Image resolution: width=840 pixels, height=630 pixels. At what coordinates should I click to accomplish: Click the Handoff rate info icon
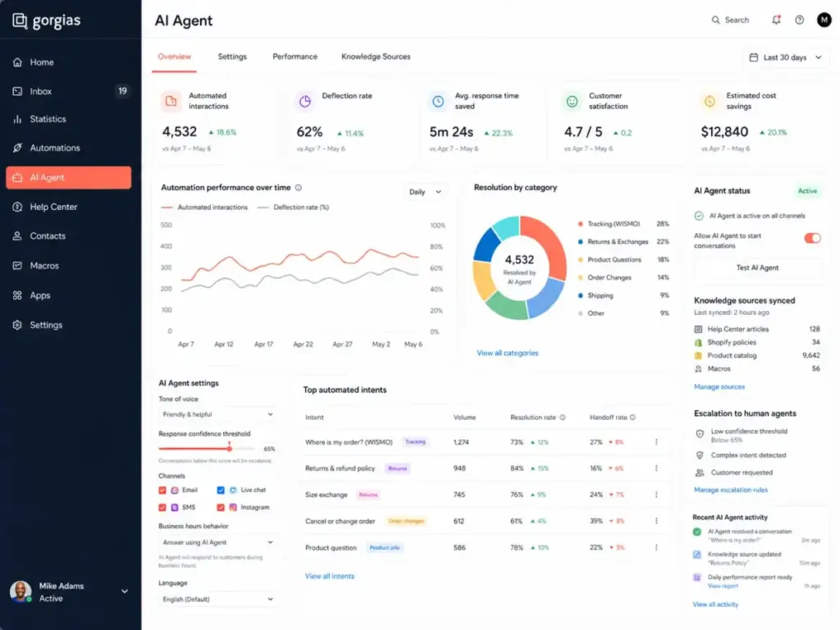click(x=632, y=418)
